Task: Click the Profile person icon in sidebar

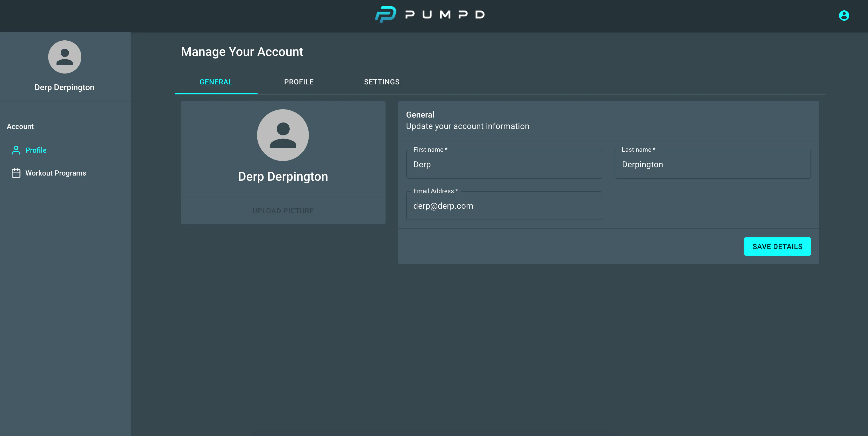Action: coord(16,150)
